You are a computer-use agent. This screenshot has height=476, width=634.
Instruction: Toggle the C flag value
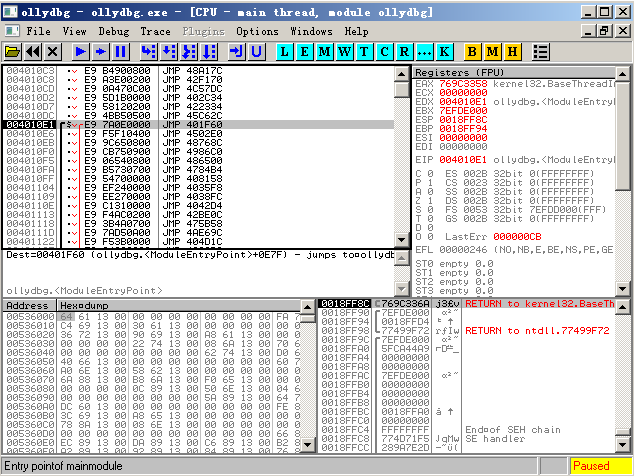coord(430,173)
